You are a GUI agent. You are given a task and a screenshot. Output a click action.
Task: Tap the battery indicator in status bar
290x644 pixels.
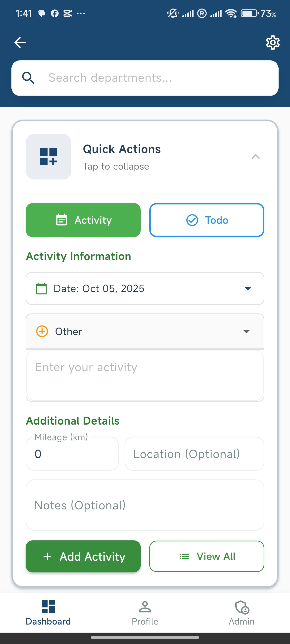[x=249, y=13]
